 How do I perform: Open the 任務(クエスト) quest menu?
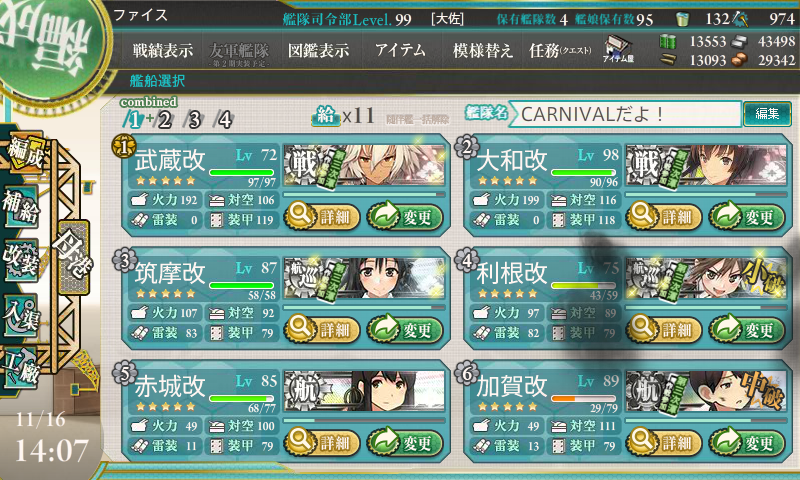560,50
